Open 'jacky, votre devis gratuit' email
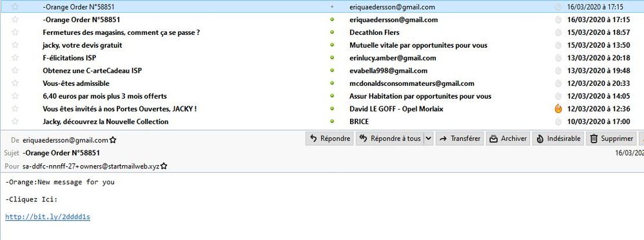This screenshot has height=240, width=644. pyautogui.click(x=82, y=45)
